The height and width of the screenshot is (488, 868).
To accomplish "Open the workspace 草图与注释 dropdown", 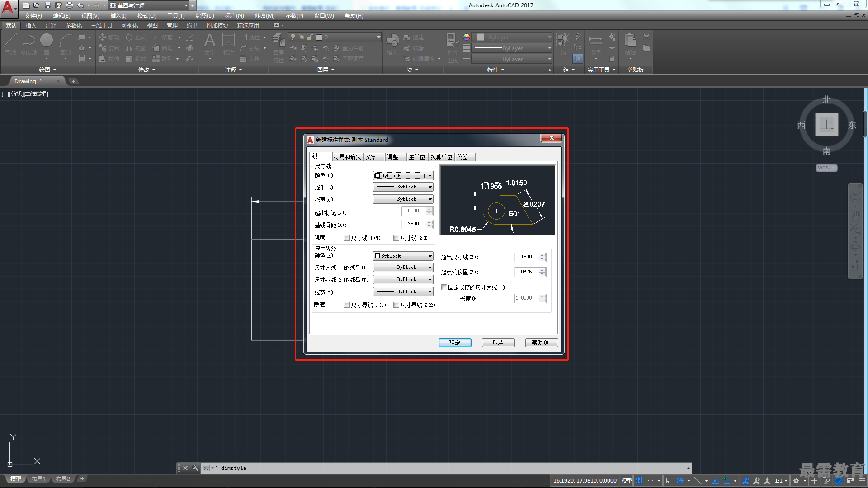I will 149,5.
